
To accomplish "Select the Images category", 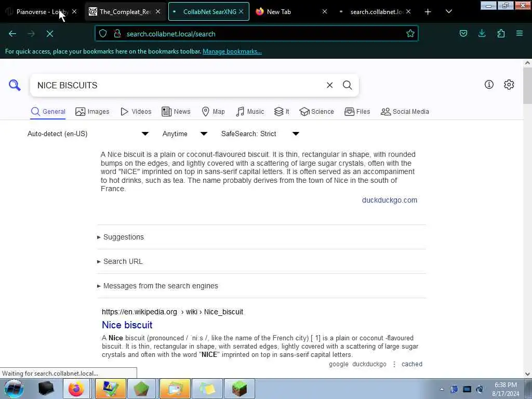I will click(x=92, y=112).
